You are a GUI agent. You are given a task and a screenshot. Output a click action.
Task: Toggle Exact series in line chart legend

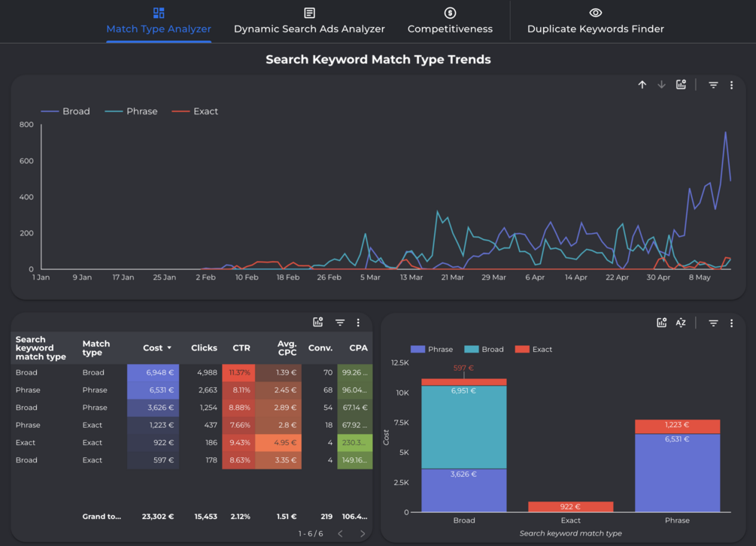pos(195,111)
